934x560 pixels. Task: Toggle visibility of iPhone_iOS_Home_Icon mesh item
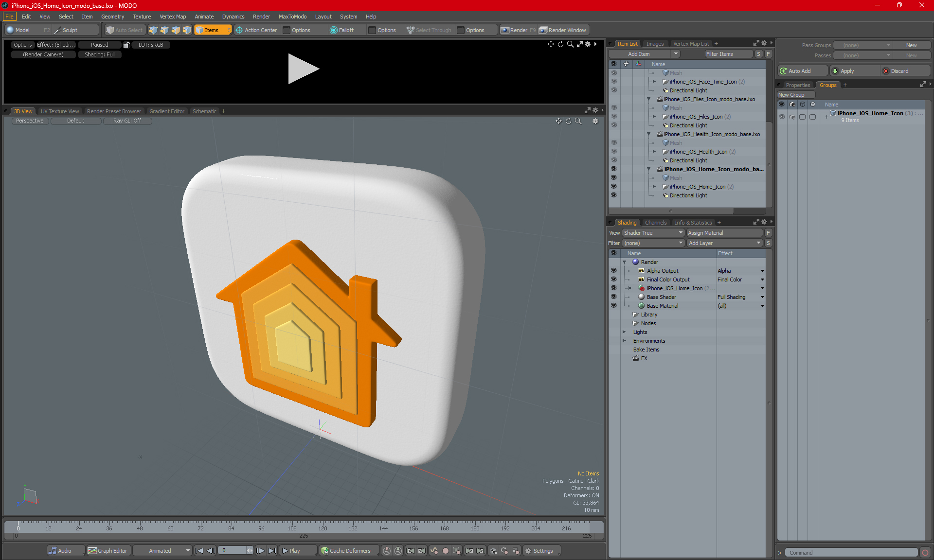(x=614, y=187)
